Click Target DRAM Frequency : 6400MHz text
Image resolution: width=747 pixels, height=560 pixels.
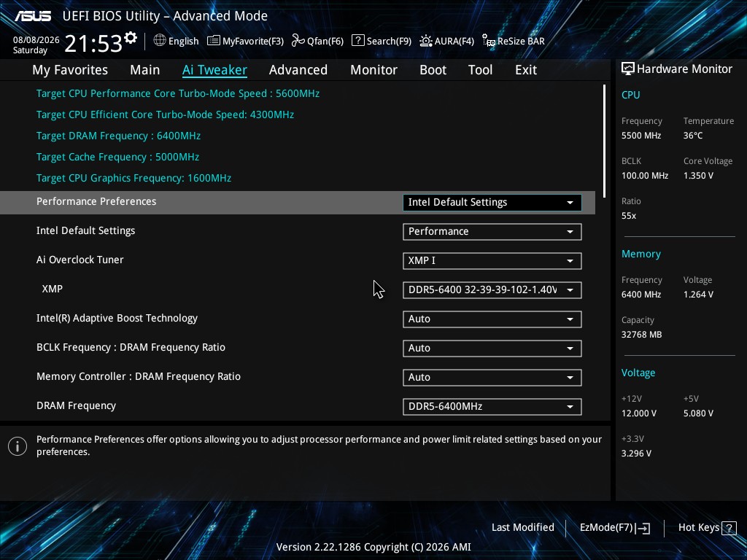[118, 136]
